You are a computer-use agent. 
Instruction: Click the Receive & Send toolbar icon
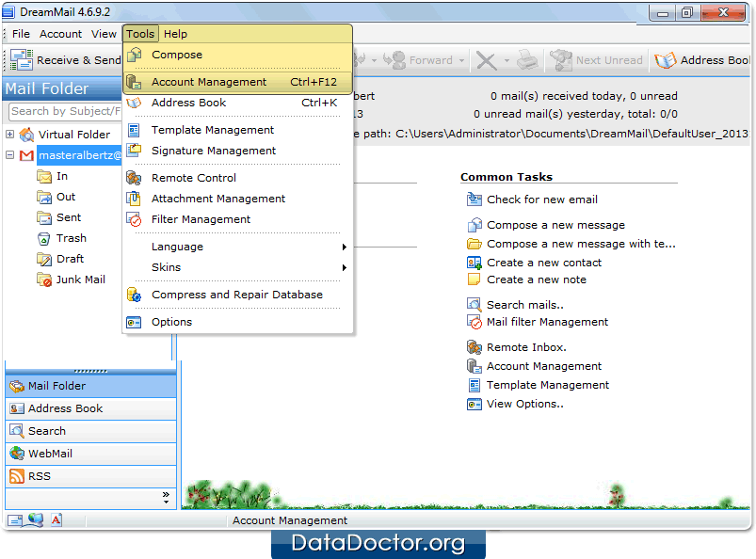tap(22, 60)
